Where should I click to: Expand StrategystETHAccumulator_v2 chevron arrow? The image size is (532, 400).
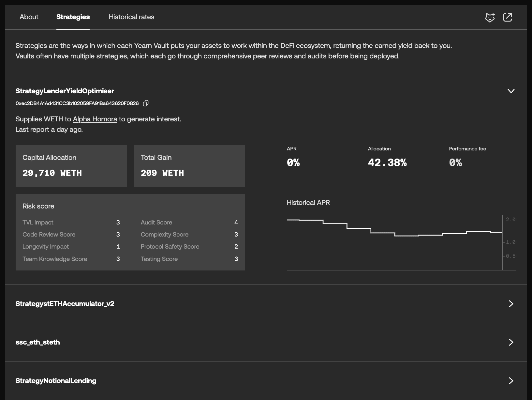(511, 304)
